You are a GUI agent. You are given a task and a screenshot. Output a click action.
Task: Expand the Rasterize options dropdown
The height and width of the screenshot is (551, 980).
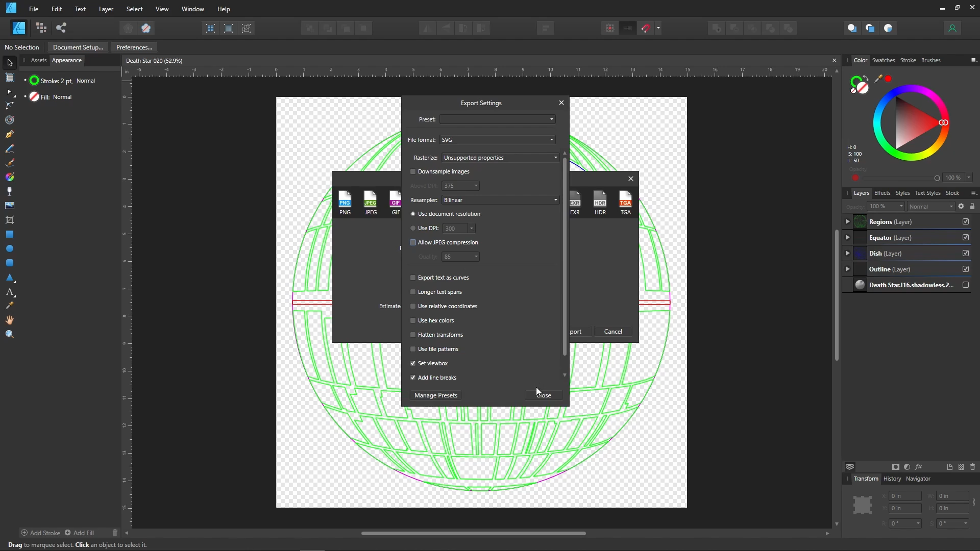point(555,158)
